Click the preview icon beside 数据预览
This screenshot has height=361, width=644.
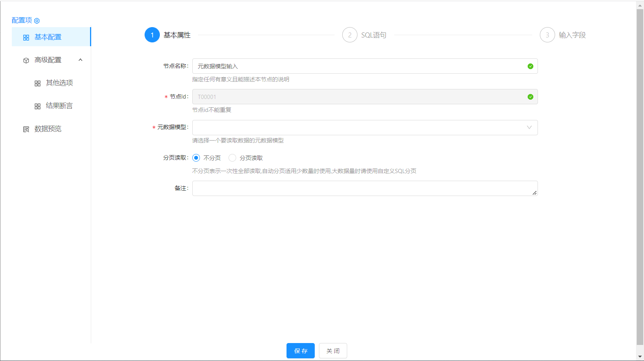point(26,129)
